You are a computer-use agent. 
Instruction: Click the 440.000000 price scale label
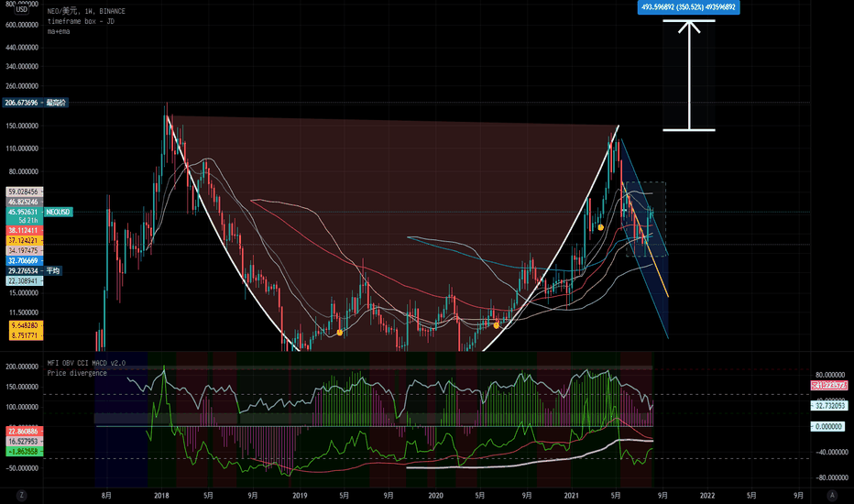coord(22,48)
